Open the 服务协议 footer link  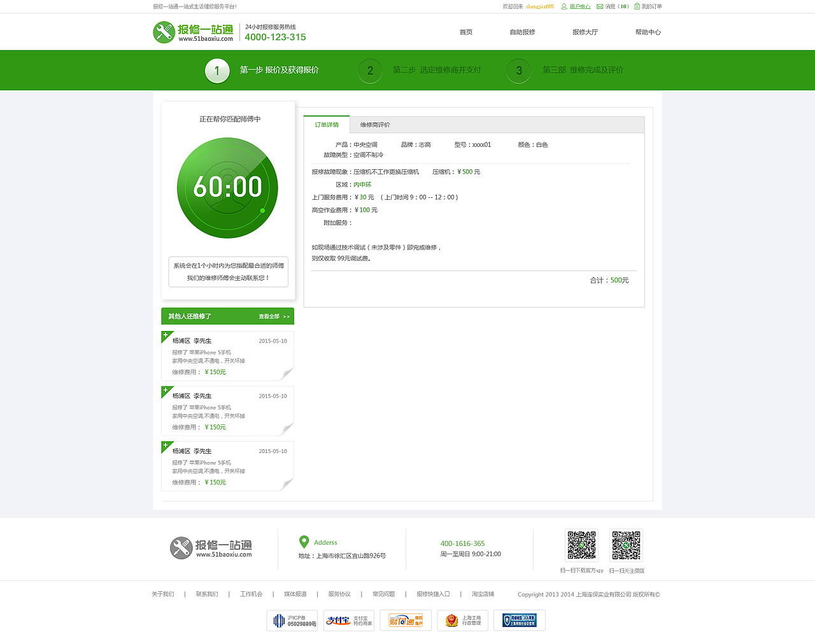tap(339, 594)
